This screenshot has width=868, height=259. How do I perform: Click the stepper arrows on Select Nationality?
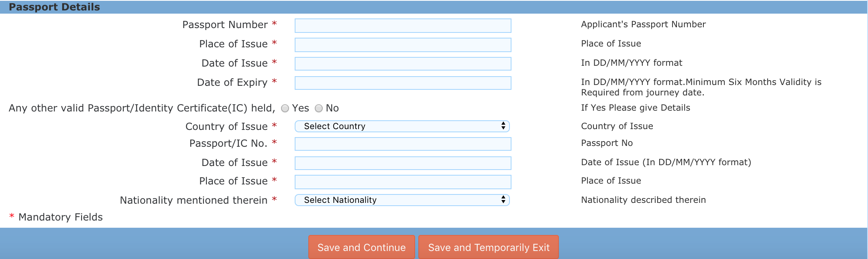tap(504, 200)
